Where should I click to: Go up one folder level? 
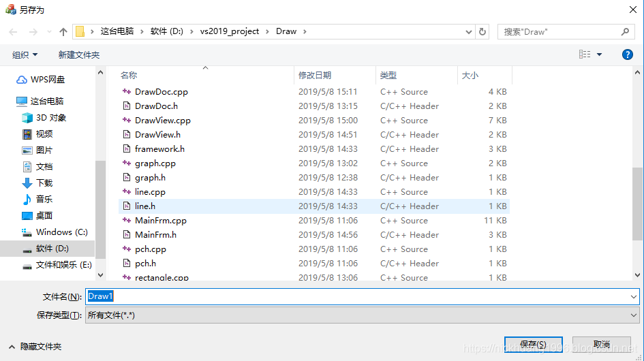[63, 31]
